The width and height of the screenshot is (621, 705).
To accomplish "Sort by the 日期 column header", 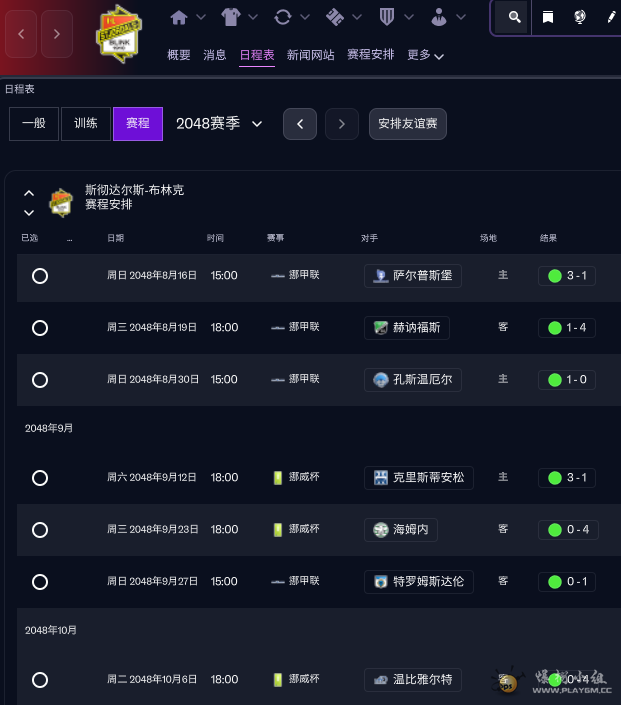I will [x=116, y=238].
